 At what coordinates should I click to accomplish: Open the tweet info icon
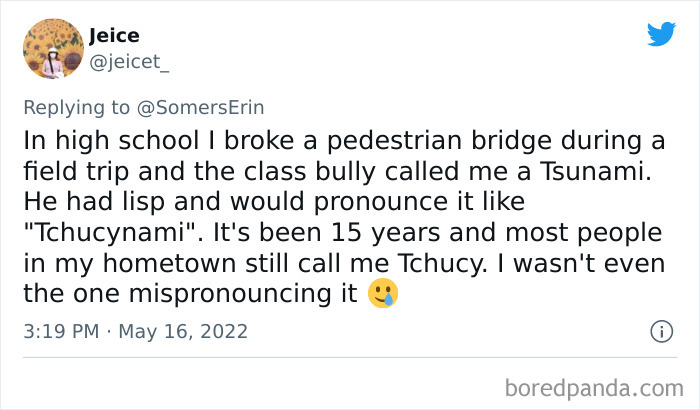660,331
